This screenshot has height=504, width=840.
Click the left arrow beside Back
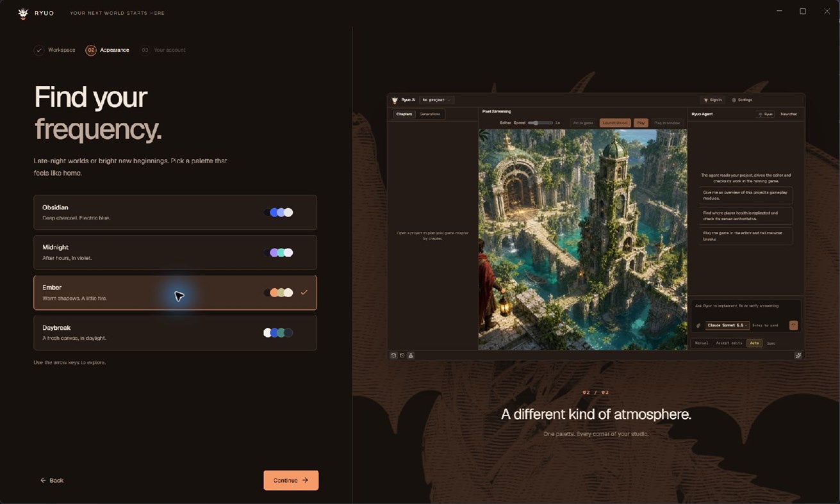click(x=43, y=480)
